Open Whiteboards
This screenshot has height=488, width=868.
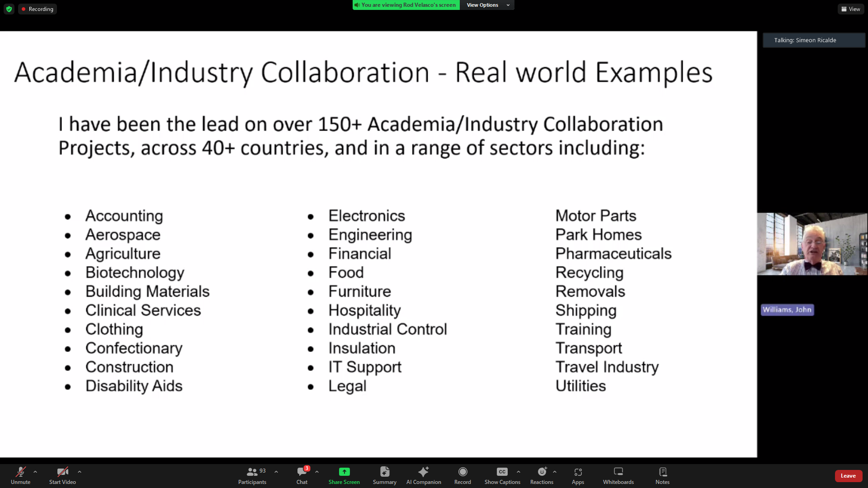(x=618, y=475)
